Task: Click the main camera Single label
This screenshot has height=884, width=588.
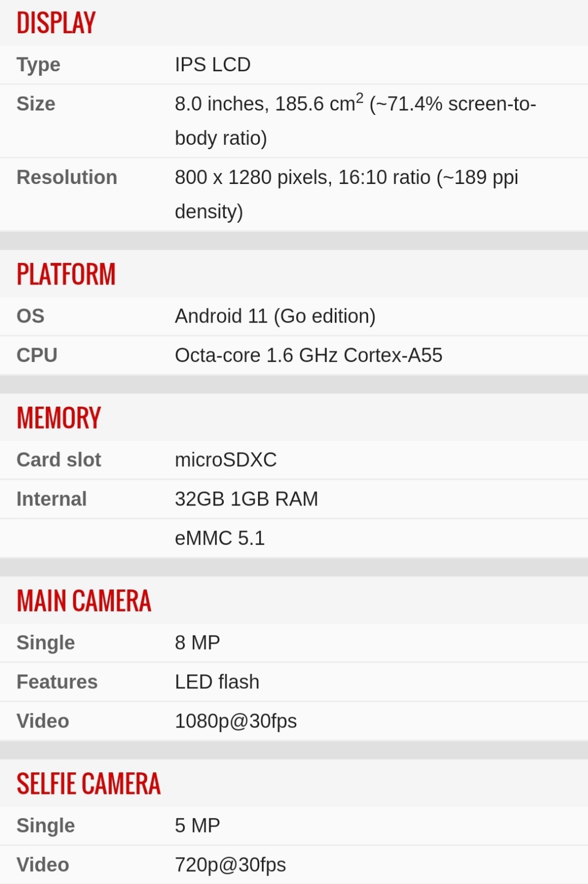Action: (x=45, y=643)
